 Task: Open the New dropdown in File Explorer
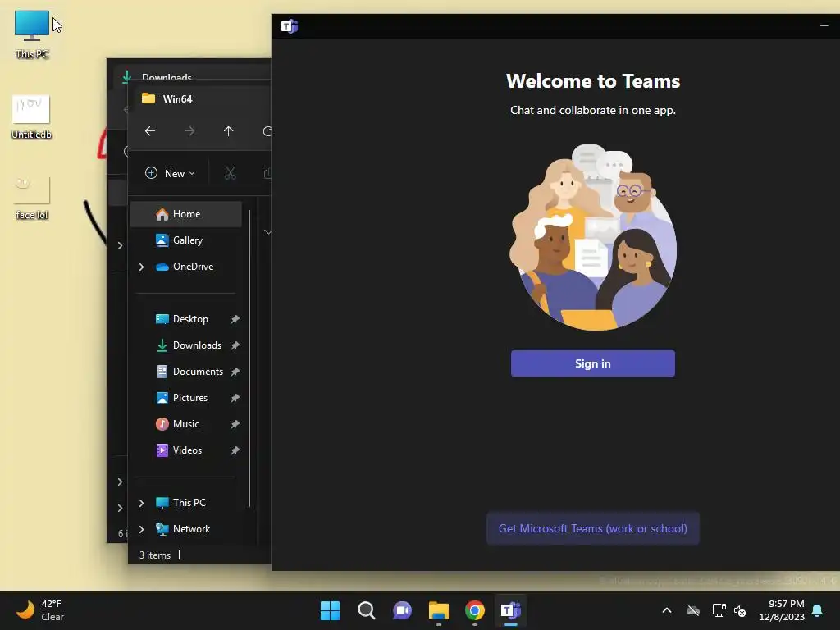(x=170, y=173)
